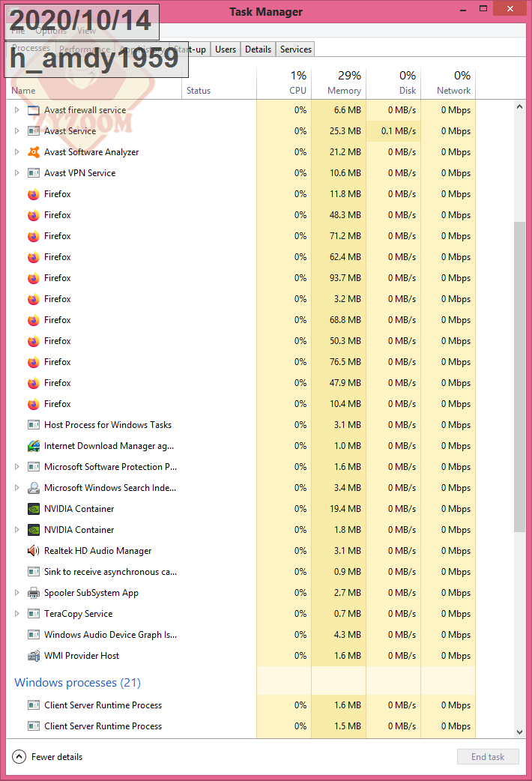Click the Microsoft Windows Search Indexer icon
The image size is (532, 781).
click(x=34, y=488)
